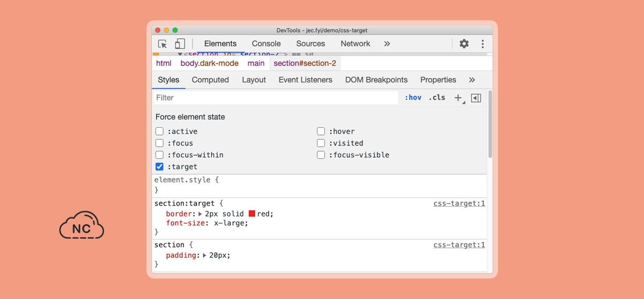Switch to the Layout tab

pyautogui.click(x=254, y=80)
